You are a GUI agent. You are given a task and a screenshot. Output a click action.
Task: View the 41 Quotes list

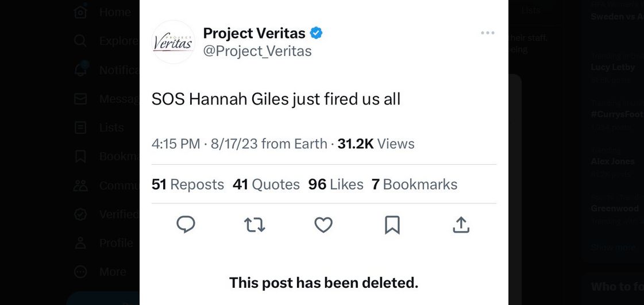point(266,184)
